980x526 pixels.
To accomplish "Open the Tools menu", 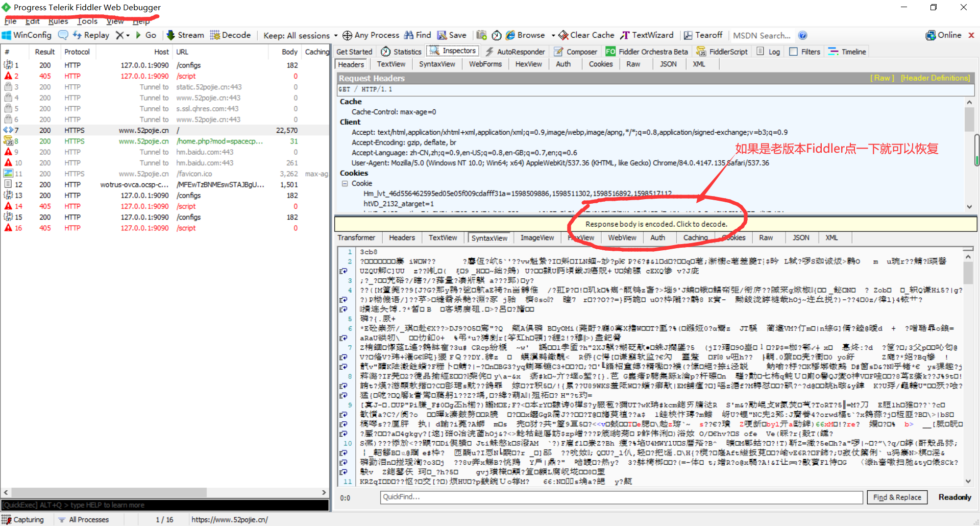I will click(x=87, y=21).
